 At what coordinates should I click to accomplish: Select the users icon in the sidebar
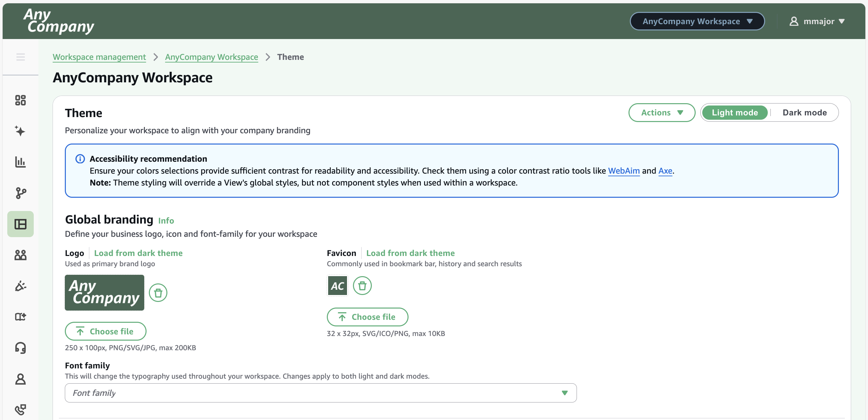20,255
